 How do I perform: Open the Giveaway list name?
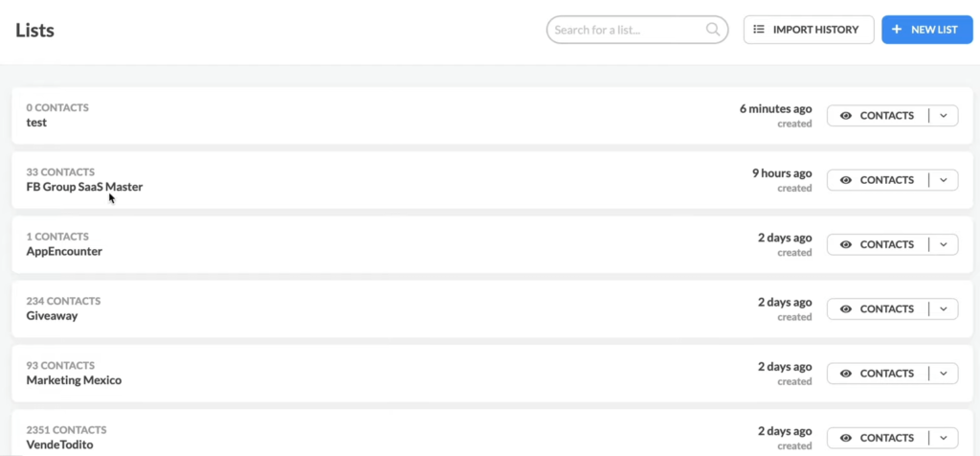[x=52, y=316]
